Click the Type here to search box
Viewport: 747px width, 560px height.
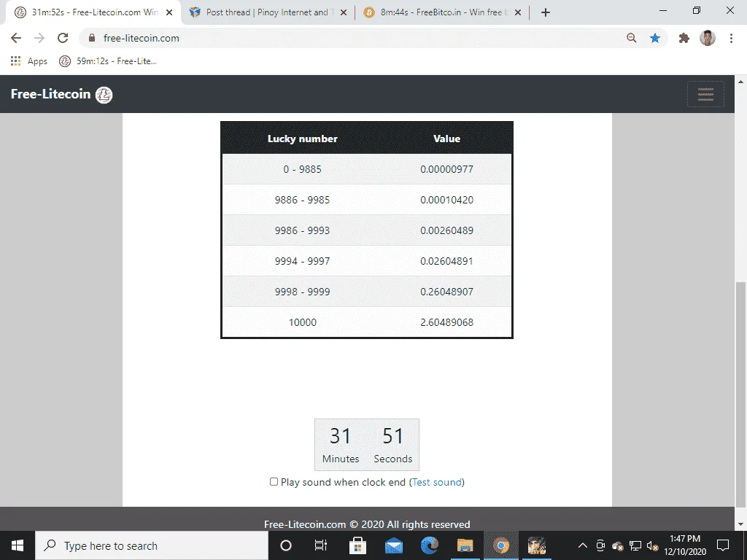click(x=152, y=545)
